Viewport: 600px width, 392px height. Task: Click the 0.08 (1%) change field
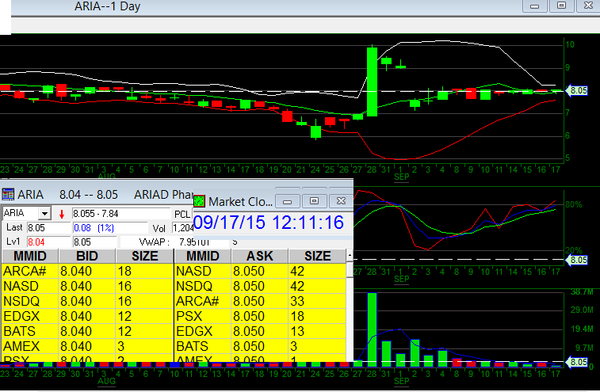coord(110,228)
